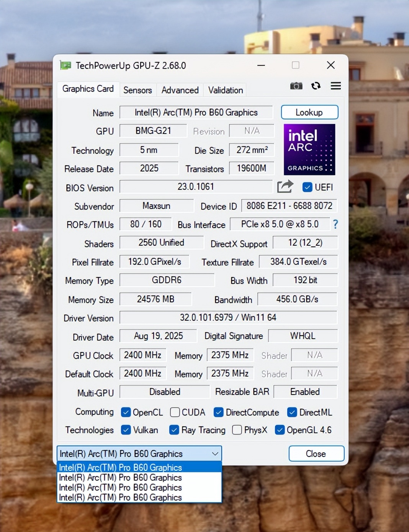Toggle the DirectML checkbox
The width and height of the screenshot is (409, 532).
[x=292, y=412]
